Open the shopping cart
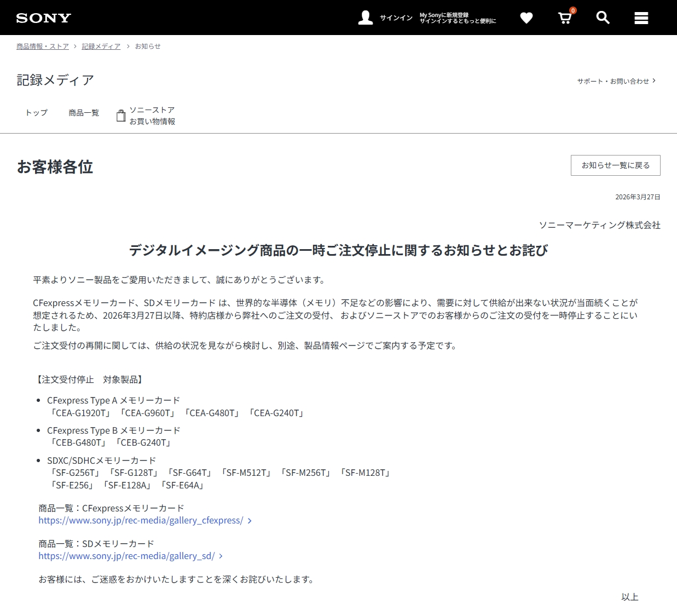677x616 pixels. click(564, 19)
